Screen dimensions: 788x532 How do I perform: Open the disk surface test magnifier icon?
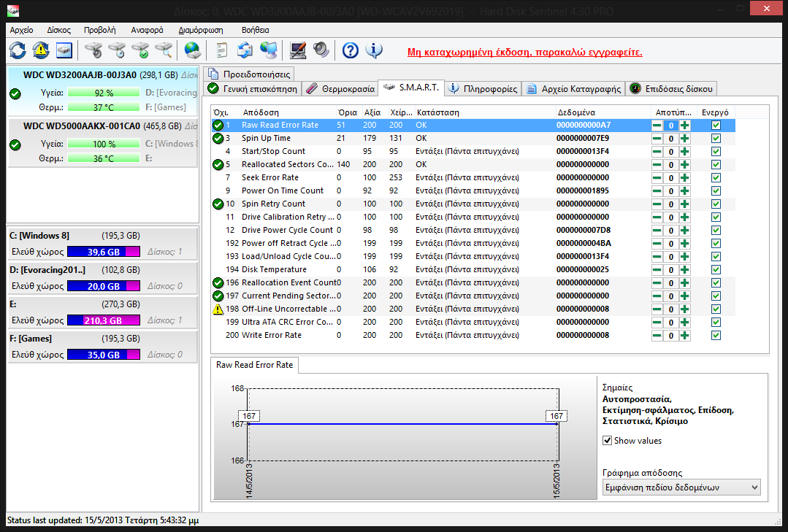click(164, 50)
